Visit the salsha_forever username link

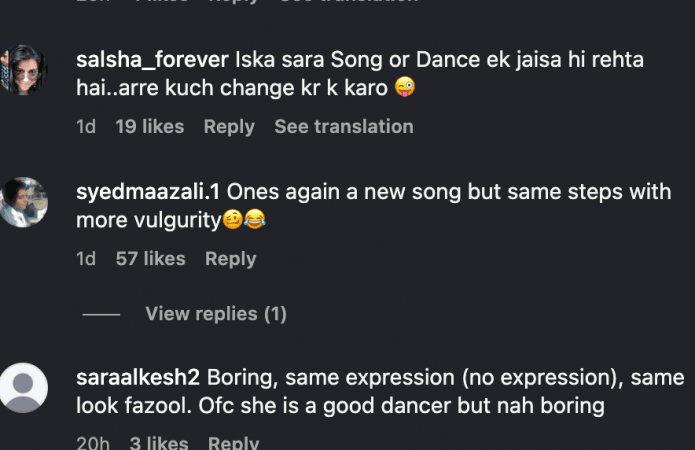point(152,60)
